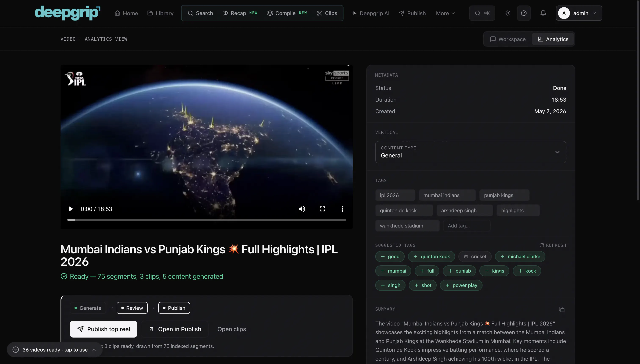Switch to Analytics view

553,39
